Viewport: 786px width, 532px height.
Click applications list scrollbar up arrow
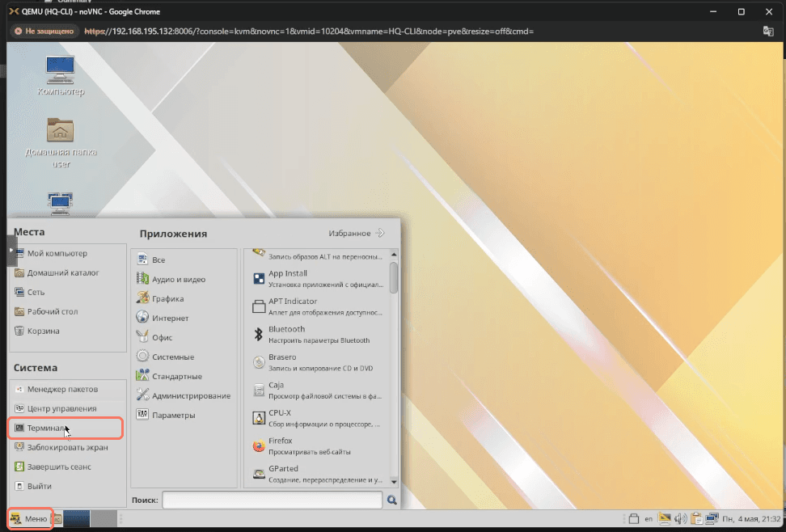(394, 254)
